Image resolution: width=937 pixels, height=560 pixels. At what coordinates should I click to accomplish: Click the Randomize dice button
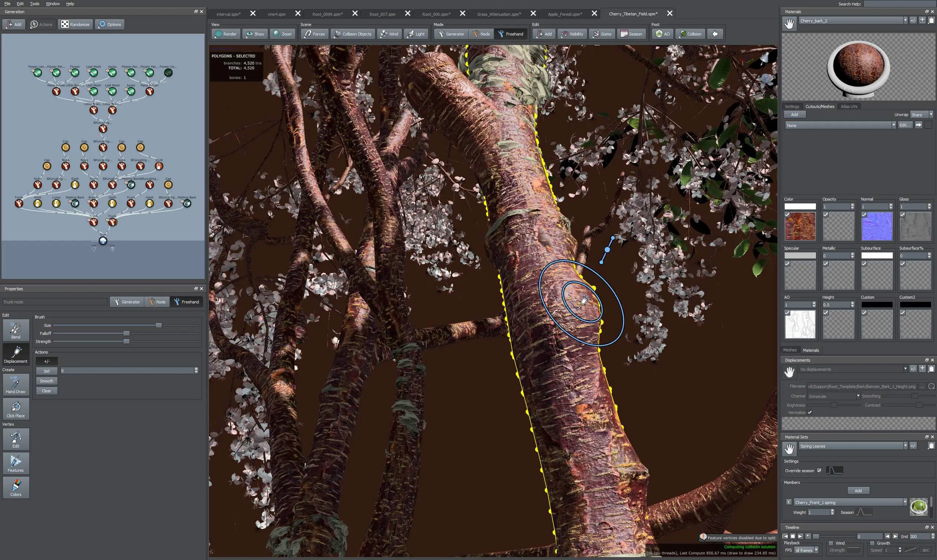point(75,25)
